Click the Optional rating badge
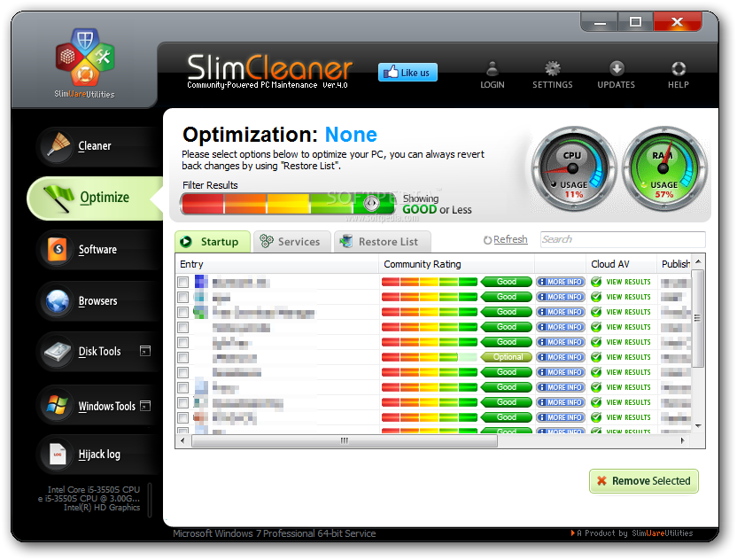This screenshot has width=737, height=560. [507, 357]
